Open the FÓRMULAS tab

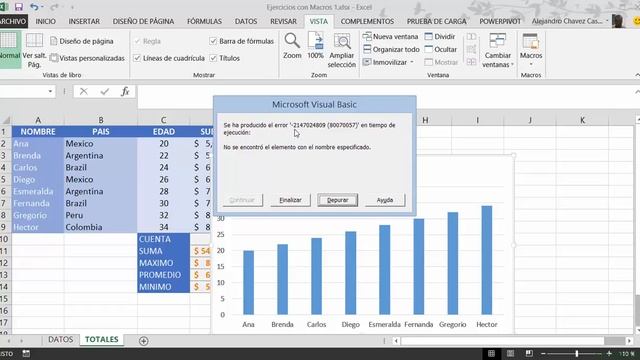[x=204, y=21]
